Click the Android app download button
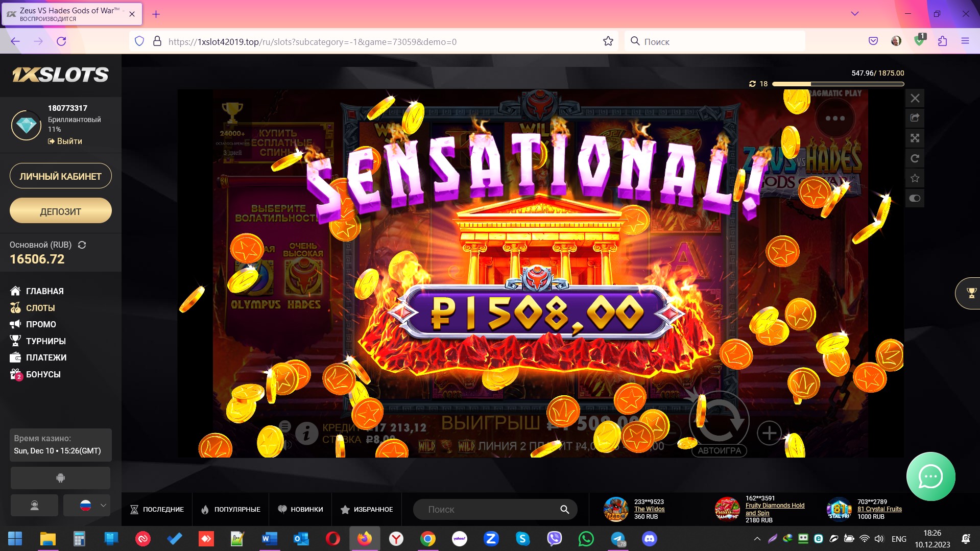Image resolution: width=980 pixels, height=551 pixels. (x=60, y=478)
